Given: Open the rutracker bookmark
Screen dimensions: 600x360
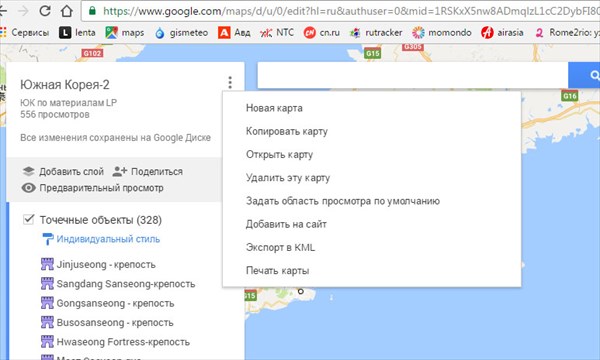Looking at the screenshot, I should [x=375, y=33].
